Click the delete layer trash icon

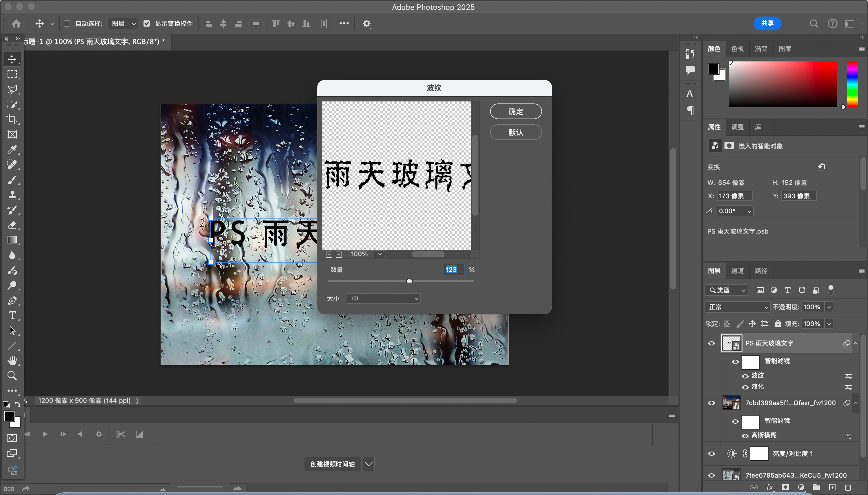pos(848,487)
